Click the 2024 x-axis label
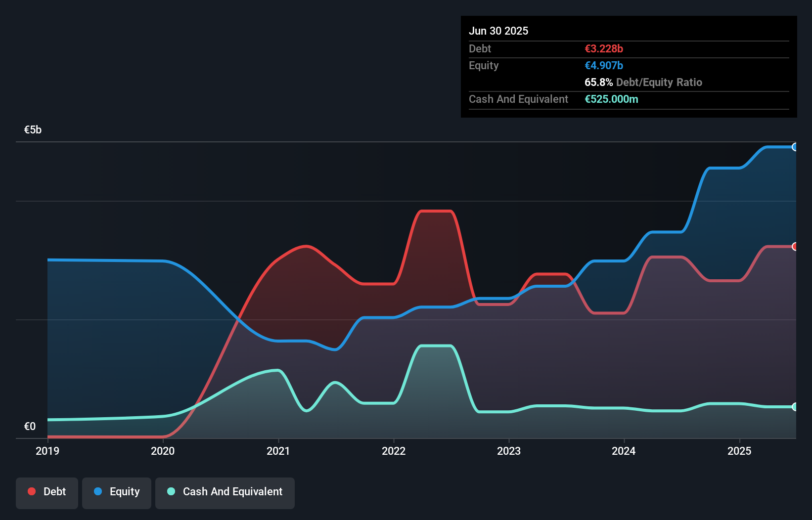This screenshot has height=520, width=812. point(624,451)
